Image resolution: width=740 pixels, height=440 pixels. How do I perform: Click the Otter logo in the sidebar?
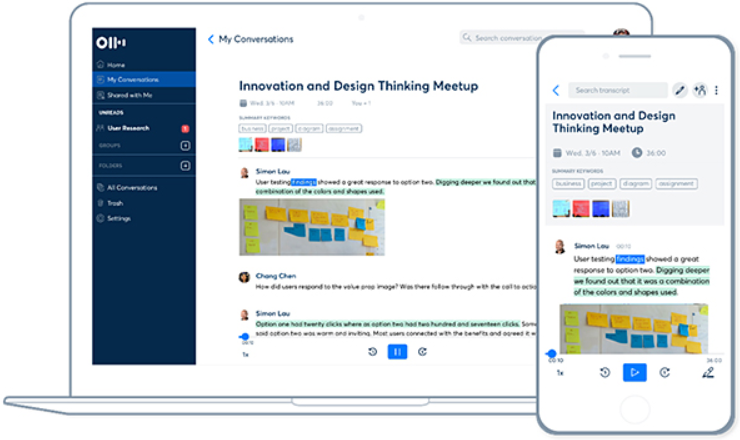tap(111, 43)
